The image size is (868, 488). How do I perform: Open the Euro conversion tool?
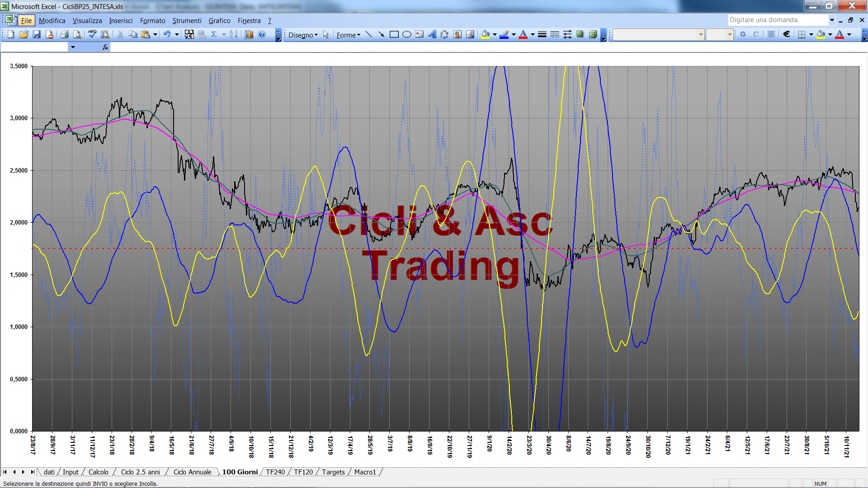(189, 34)
